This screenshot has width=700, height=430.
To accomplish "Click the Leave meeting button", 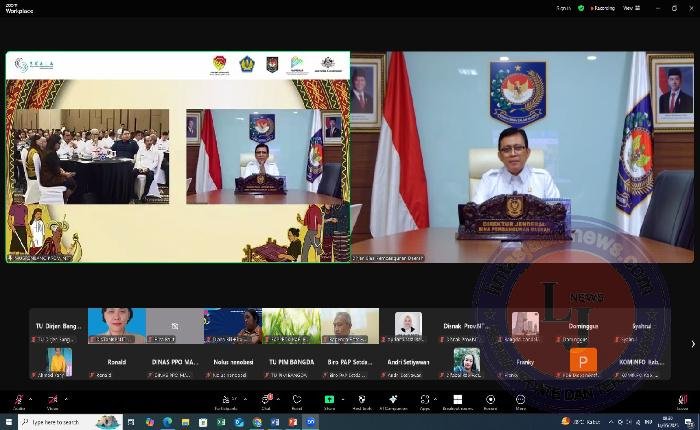I will click(682, 401).
